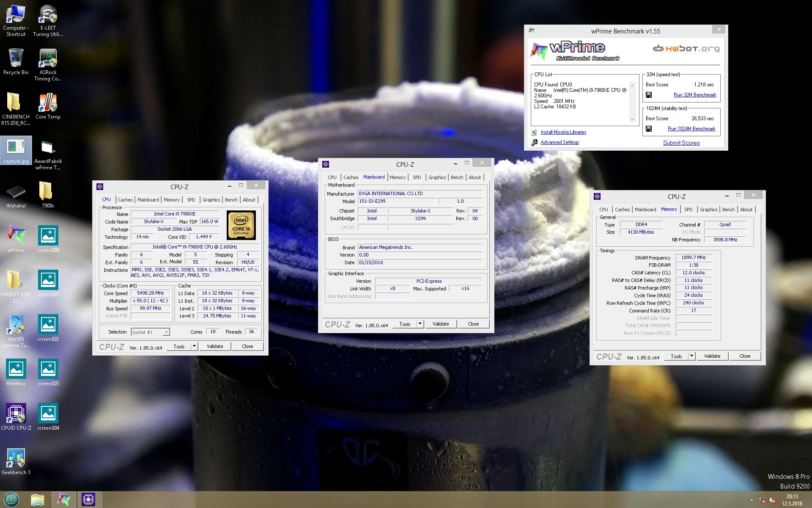Click the wPrime 32M save floppy icon
The image size is (812, 508).
tap(649, 95)
